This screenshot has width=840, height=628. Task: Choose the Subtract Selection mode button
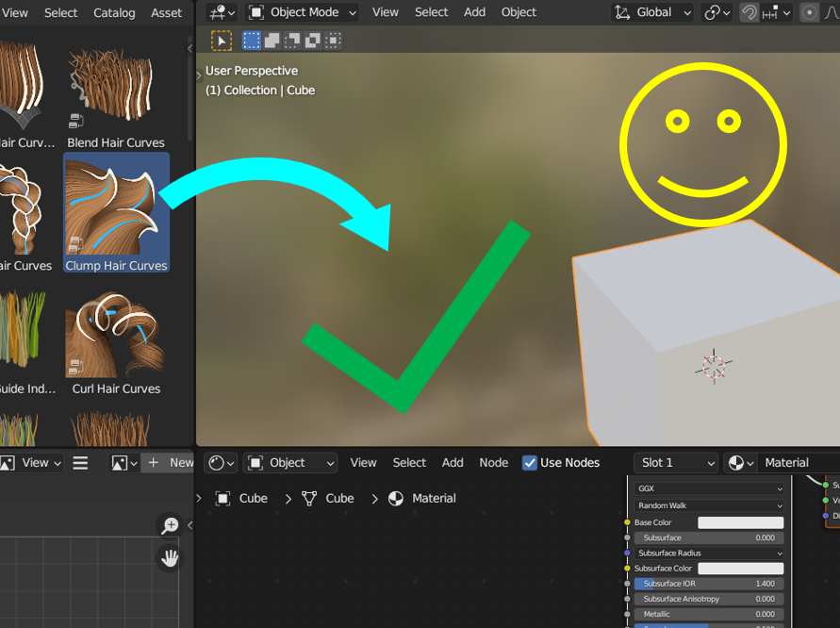coord(292,41)
